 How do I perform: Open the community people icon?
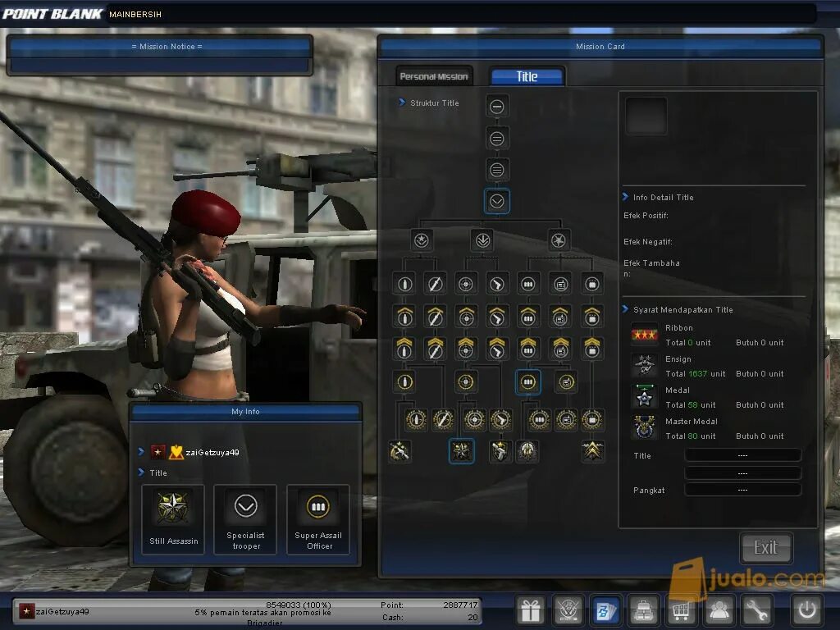719,610
